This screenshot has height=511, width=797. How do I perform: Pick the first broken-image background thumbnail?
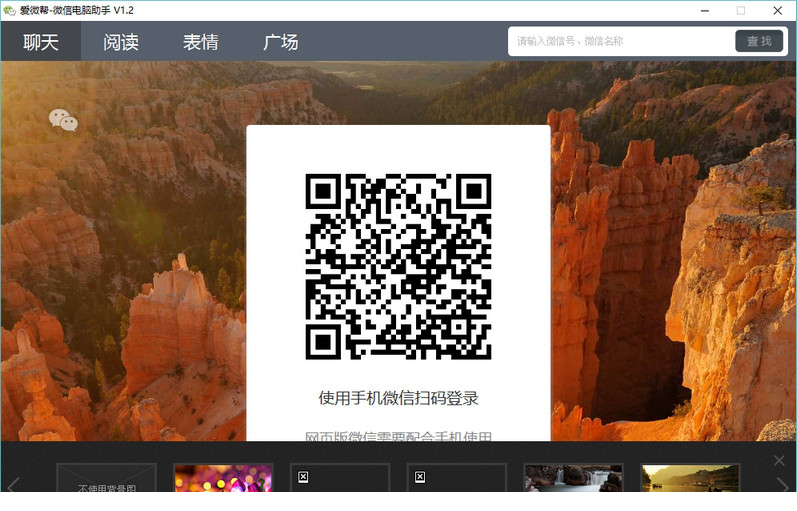click(x=340, y=478)
